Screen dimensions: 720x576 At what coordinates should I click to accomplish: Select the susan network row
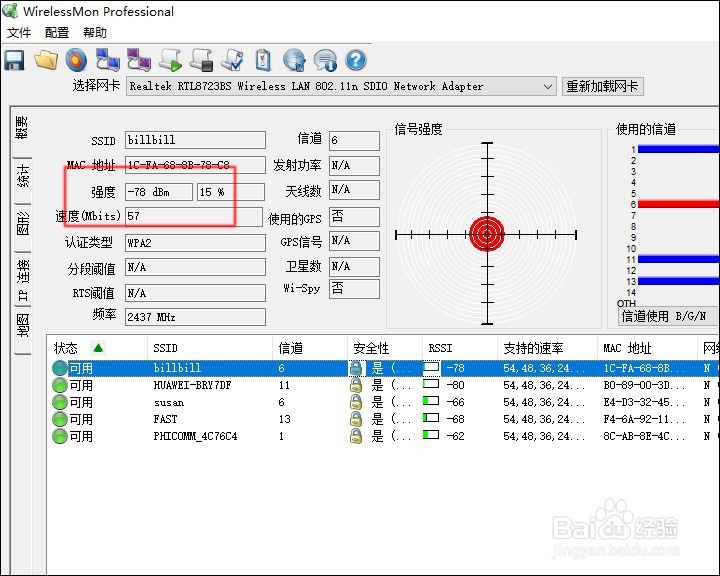[x=383, y=402]
